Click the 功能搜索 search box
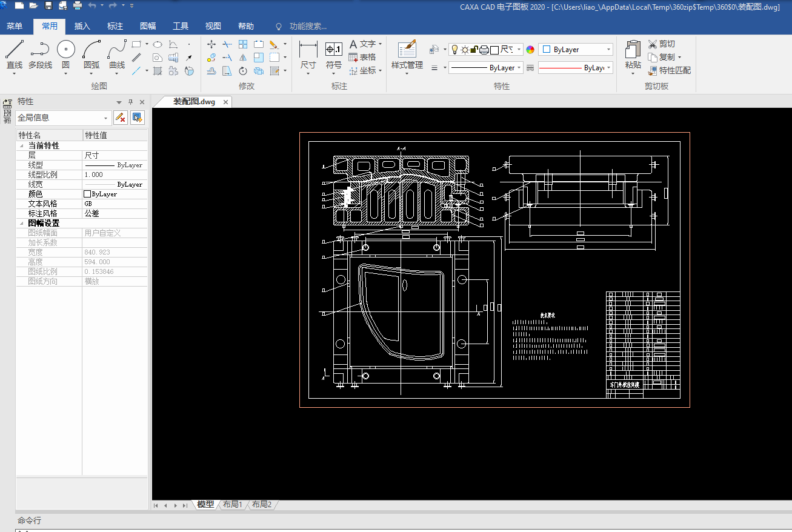The image size is (792, 532). (308, 26)
